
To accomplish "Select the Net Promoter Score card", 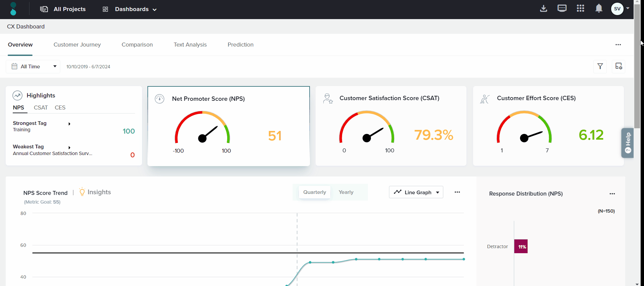I will 229,126.
